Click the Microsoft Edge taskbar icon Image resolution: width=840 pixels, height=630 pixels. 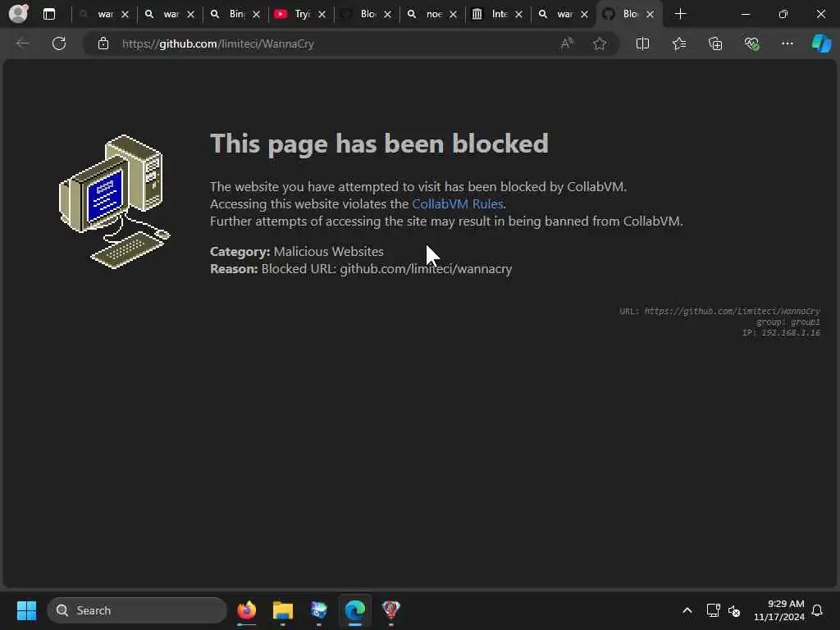click(354, 610)
